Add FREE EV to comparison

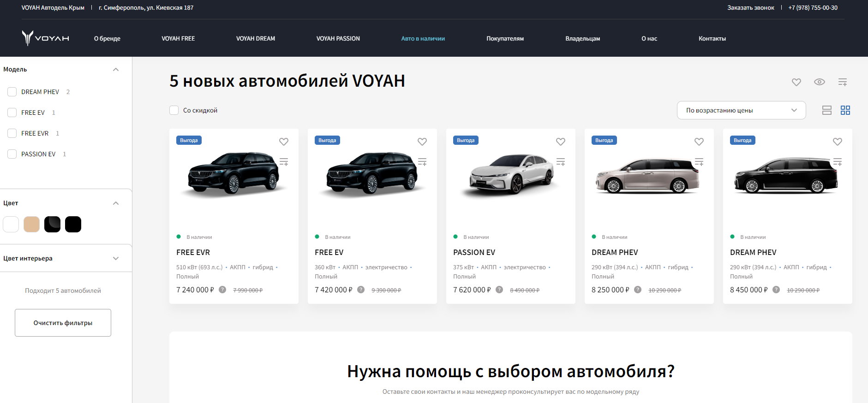[422, 162]
